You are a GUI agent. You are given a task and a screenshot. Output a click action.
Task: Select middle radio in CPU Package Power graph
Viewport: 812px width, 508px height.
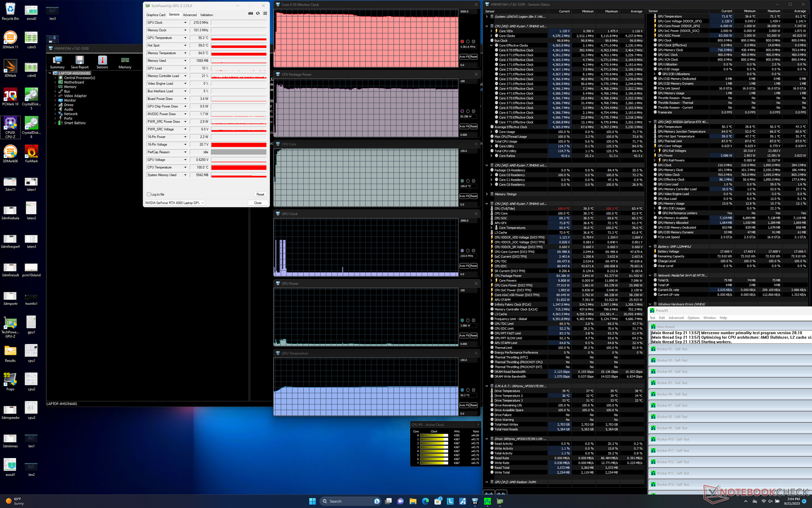[468, 111]
